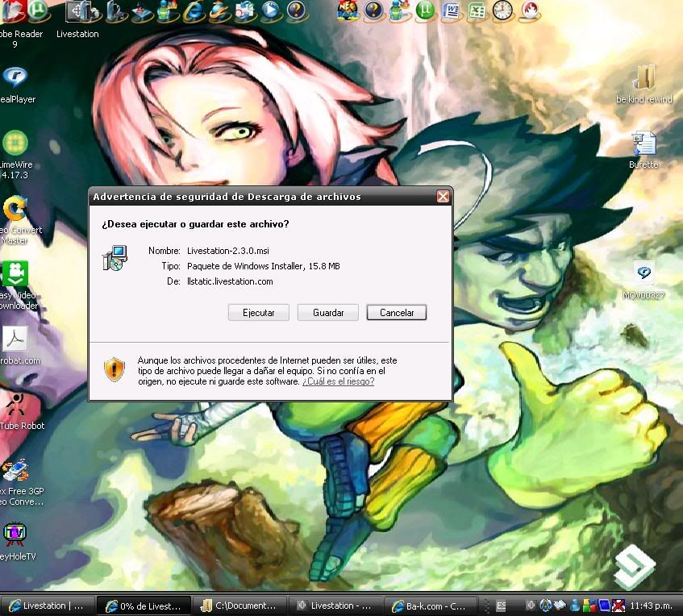Click the Guardar button
683x616 pixels.
pyautogui.click(x=328, y=312)
